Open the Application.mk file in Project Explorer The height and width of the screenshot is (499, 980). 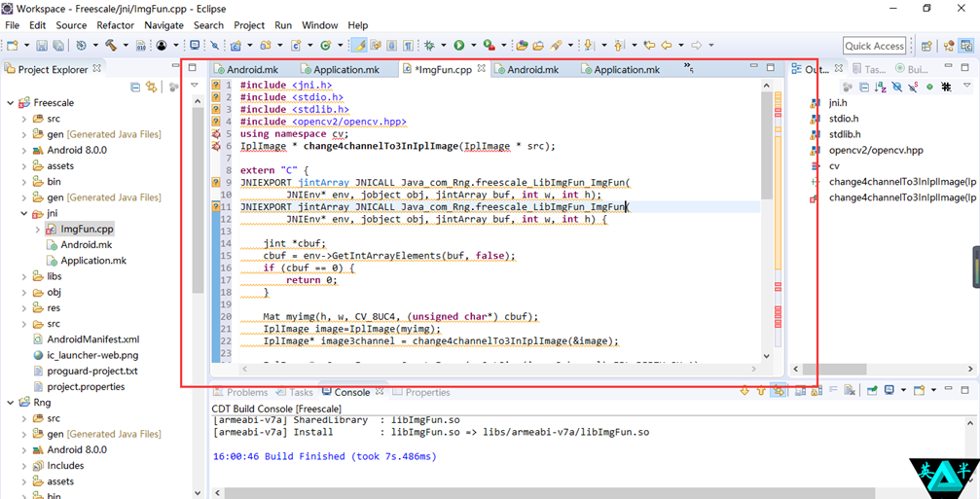[92, 261]
